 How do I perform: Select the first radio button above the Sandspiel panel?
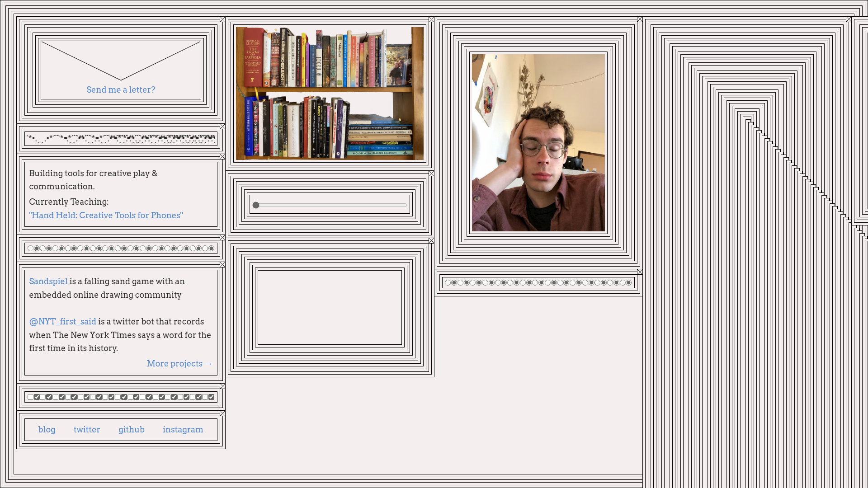30,249
